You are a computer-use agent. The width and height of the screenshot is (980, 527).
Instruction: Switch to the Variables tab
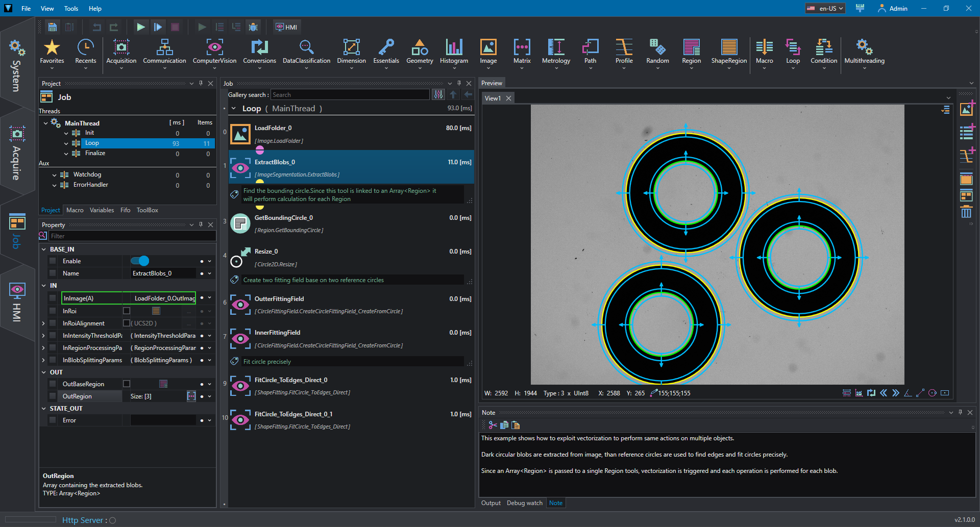tap(102, 210)
